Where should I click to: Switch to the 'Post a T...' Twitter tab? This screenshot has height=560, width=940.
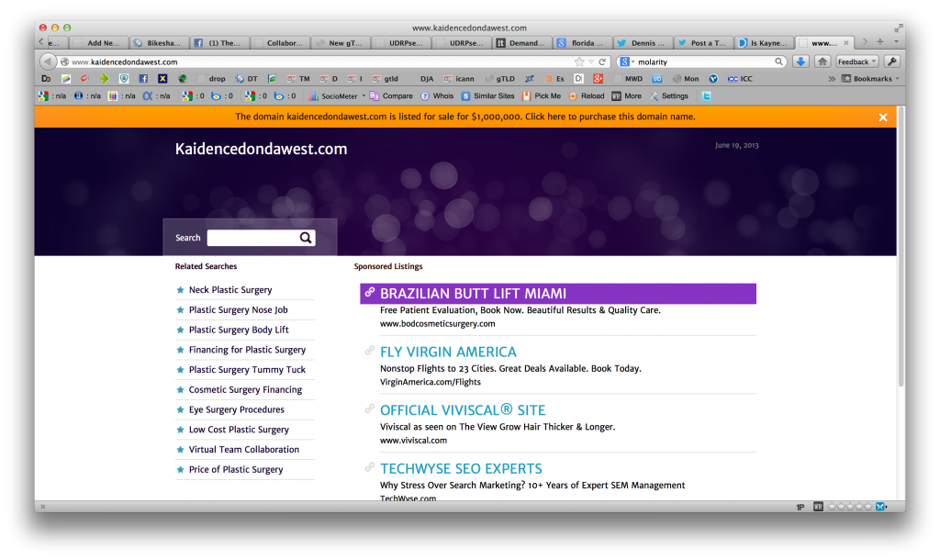(704, 42)
